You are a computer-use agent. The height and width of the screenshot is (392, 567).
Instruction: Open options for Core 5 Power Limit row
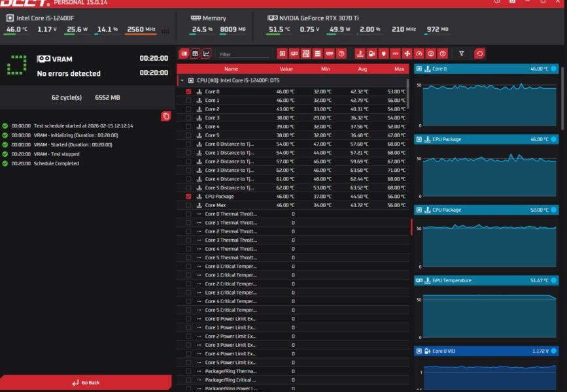199,362
